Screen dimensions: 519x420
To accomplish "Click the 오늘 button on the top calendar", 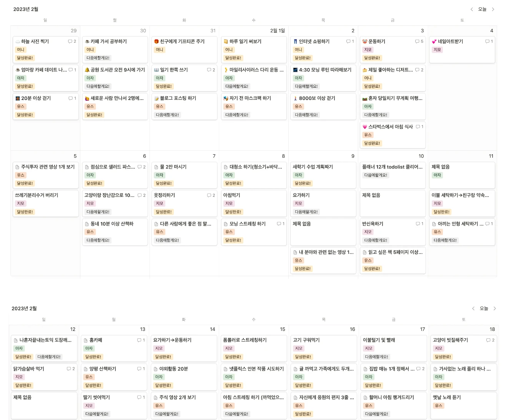I will pos(482,9).
